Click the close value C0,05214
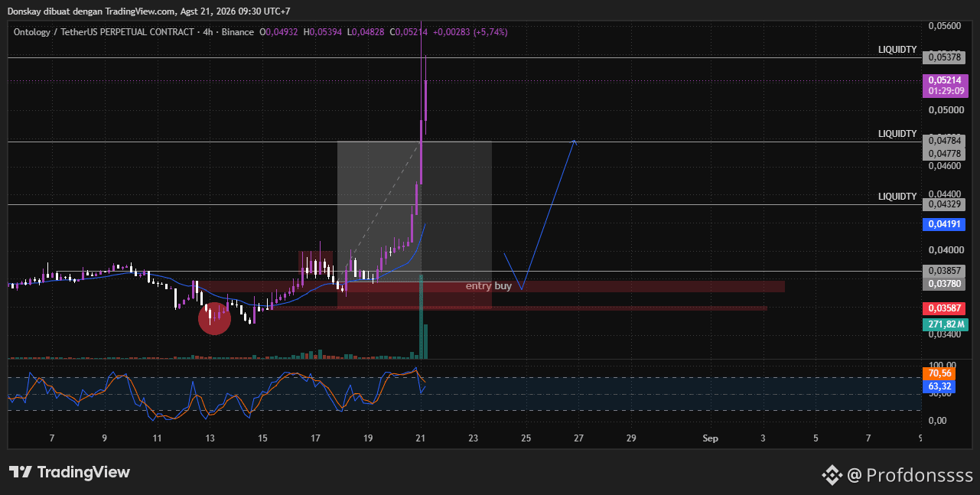This screenshot has height=495, width=980. [x=409, y=32]
